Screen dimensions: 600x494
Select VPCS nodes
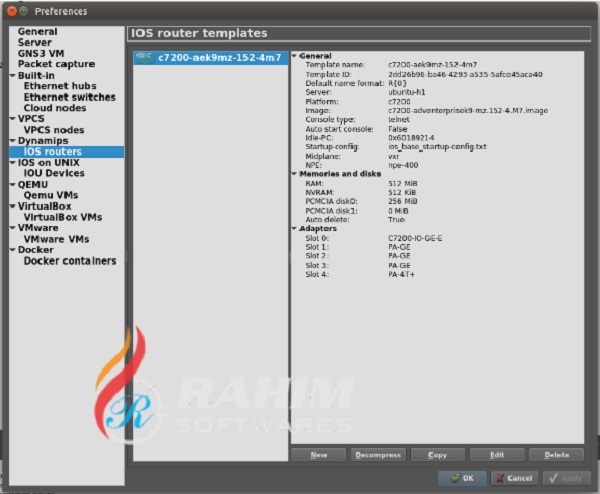[x=54, y=130]
